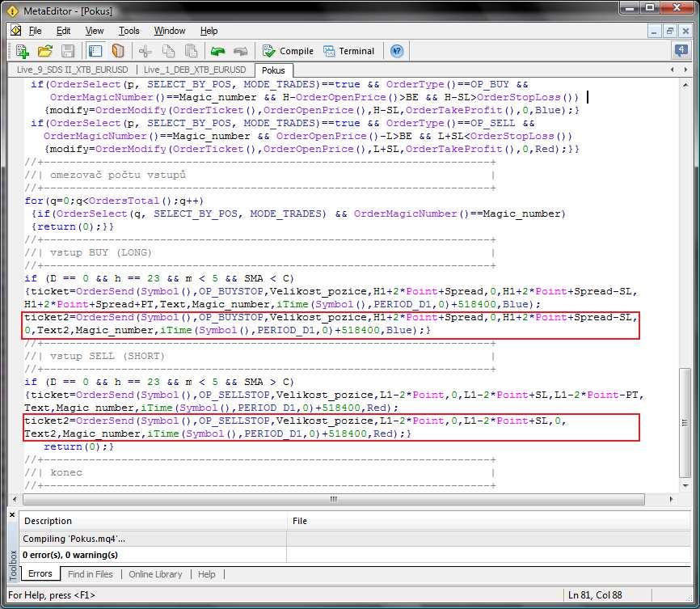Open the File menu
This screenshot has width=700, height=609.
pyautogui.click(x=35, y=31)
